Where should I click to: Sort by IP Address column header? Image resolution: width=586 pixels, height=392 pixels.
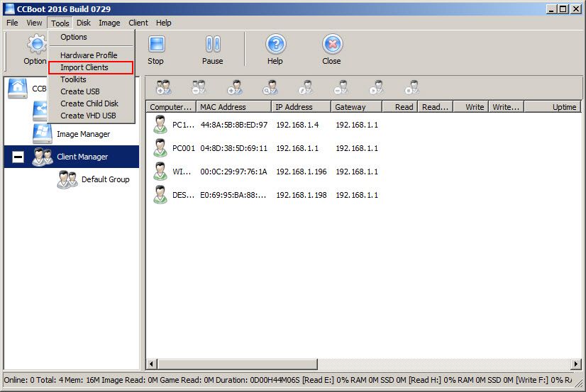(302, 107)
